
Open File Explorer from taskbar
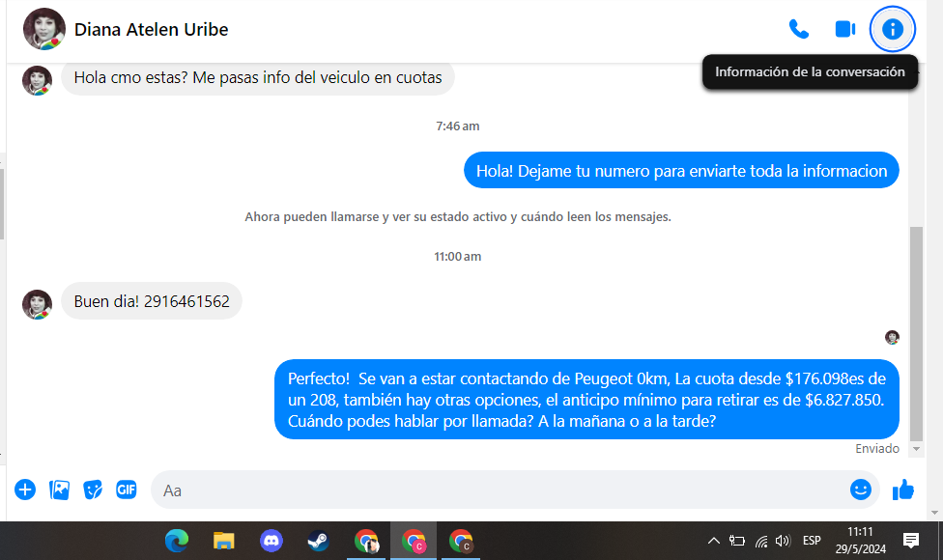(x=224, y=542)
